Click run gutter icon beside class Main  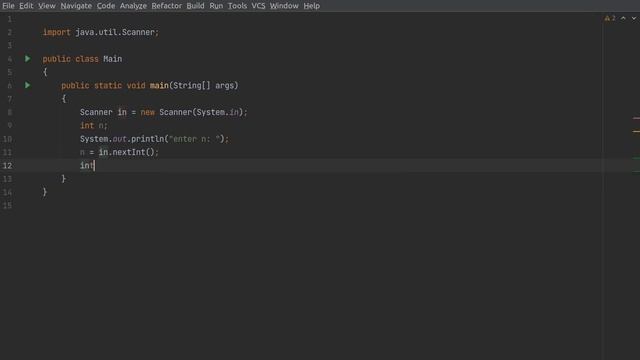point(27,59)
